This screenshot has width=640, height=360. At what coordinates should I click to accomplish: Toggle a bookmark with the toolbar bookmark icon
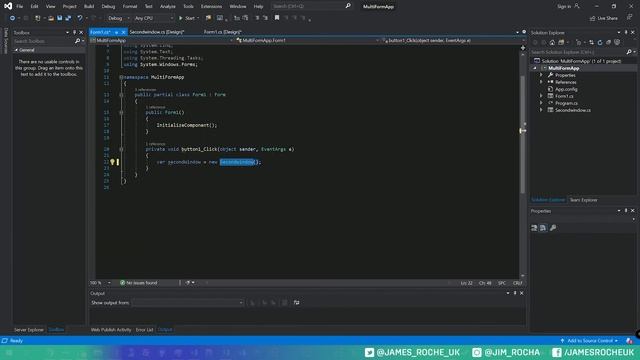[277, 18]
